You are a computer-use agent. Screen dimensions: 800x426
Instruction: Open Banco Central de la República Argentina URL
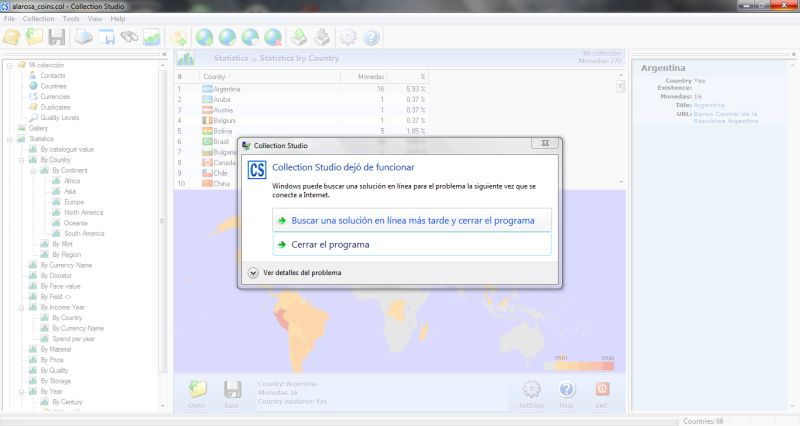point(726,117)
